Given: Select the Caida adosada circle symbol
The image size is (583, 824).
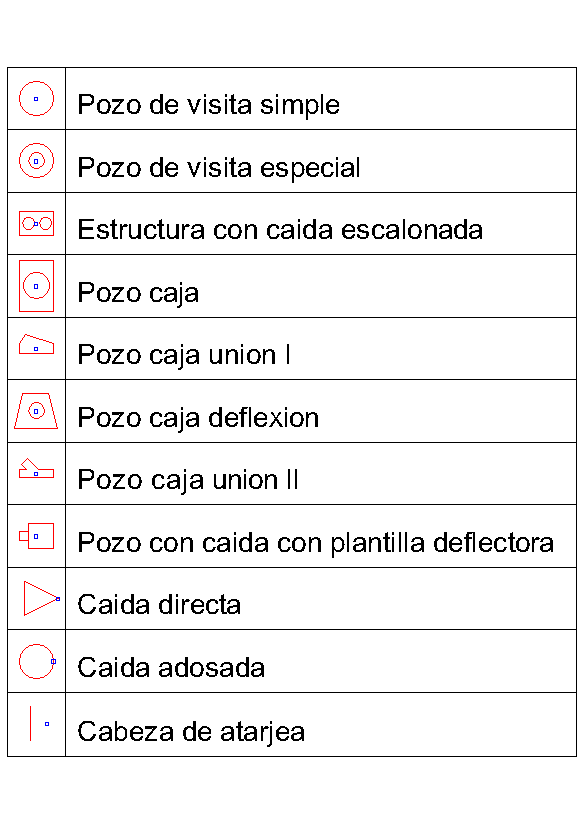Looking at the screenshot, I should click(37, 661).
